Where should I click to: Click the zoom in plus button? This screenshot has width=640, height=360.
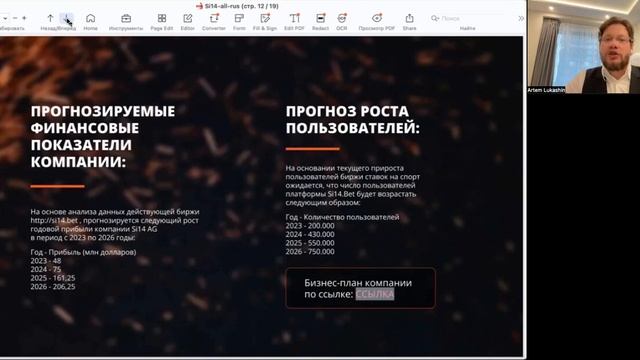point(24,18)
